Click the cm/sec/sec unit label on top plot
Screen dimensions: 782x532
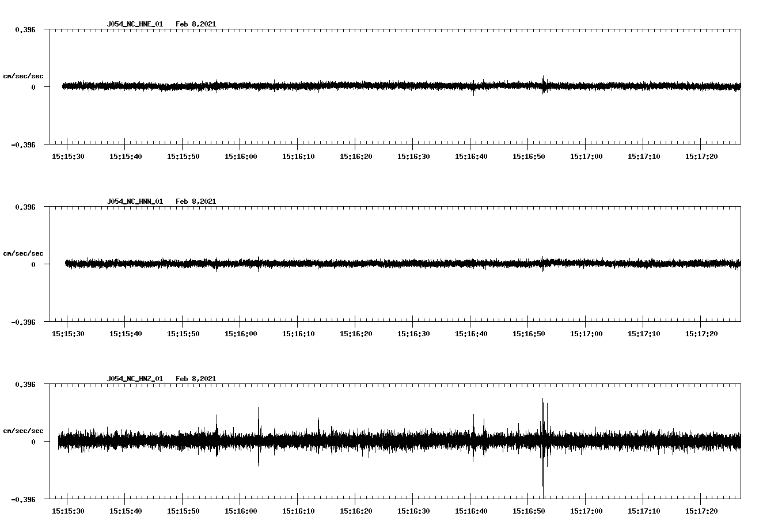[x=22, y=75]
